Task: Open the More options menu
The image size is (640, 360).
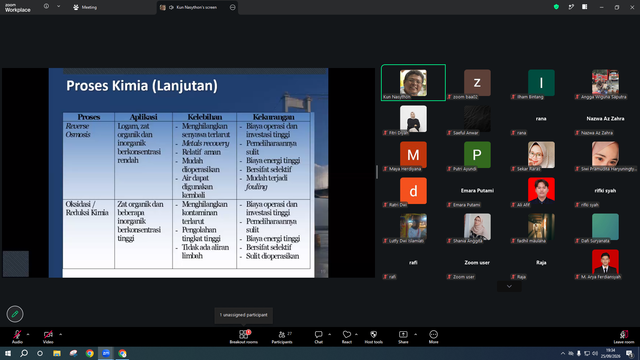Action: (433, 337)
